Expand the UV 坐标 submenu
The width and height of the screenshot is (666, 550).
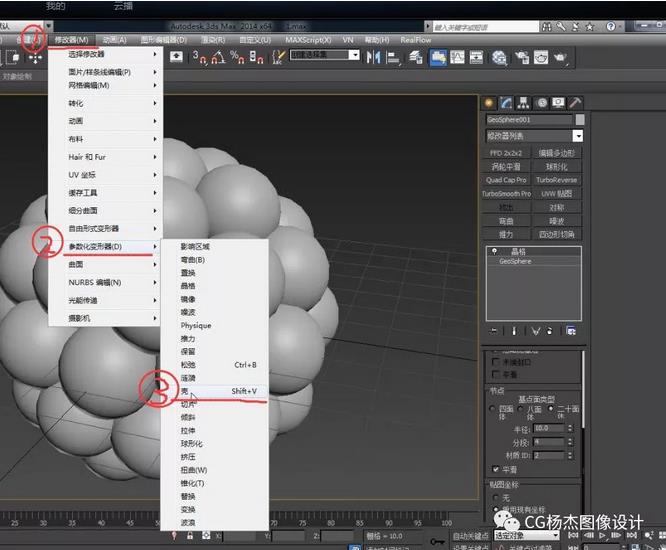[105, 175]
